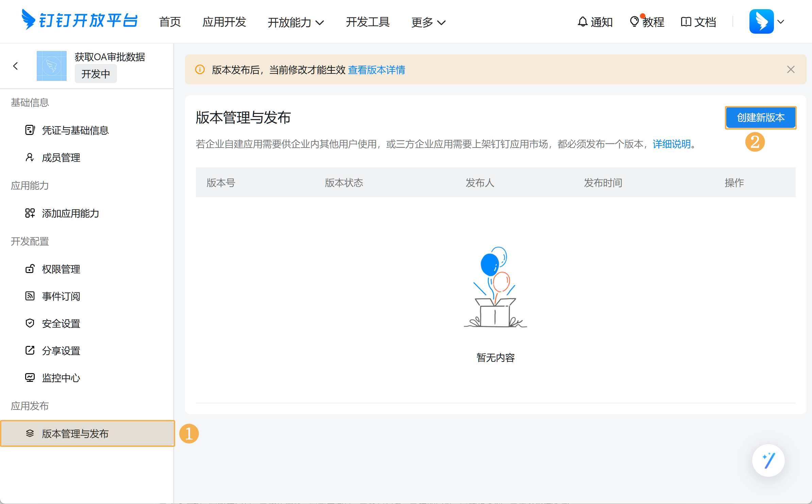
Task: Click the app thumbnail for 获取OA审批数据
Action: pyautogui.click(x=52, y=66)
